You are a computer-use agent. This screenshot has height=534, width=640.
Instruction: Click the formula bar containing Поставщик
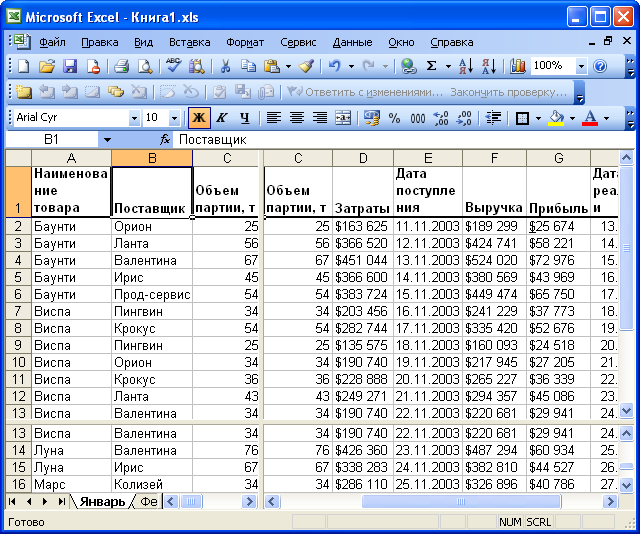tap(404, 140)
